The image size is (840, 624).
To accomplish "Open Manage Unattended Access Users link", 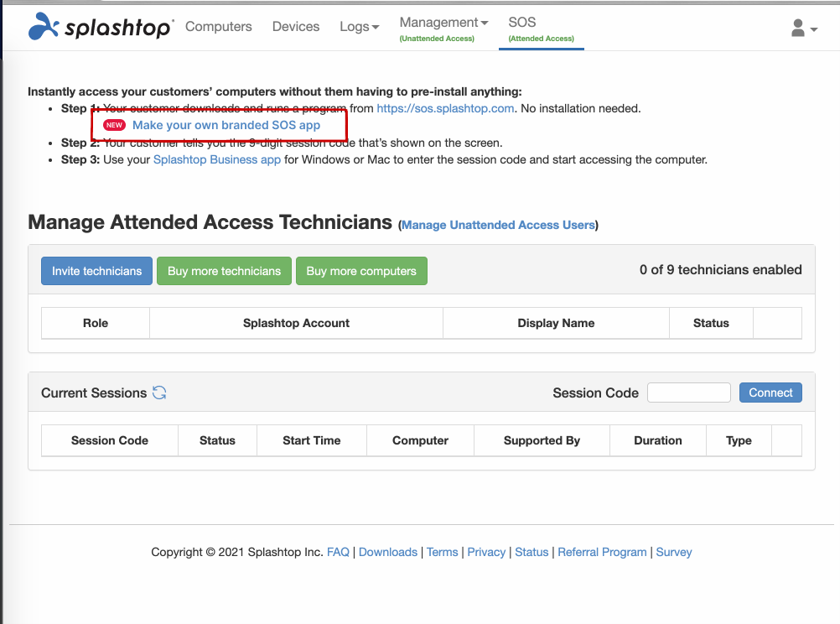I will click(x=498, y=225).
